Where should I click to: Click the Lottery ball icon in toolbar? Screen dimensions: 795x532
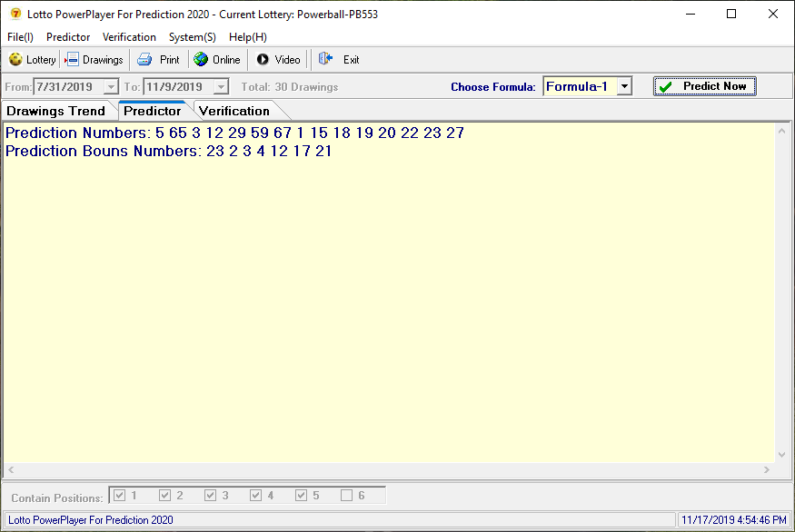pos(15,59)
